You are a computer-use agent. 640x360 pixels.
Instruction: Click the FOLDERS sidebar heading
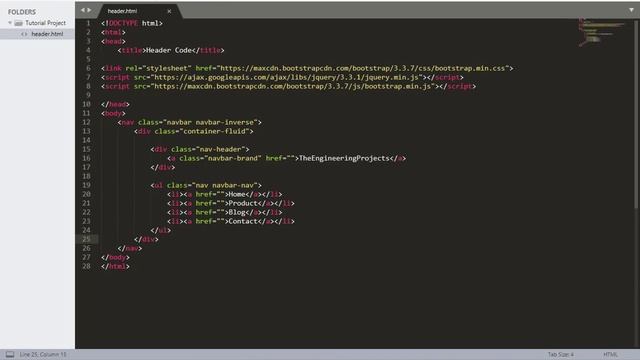pos(22,12)
